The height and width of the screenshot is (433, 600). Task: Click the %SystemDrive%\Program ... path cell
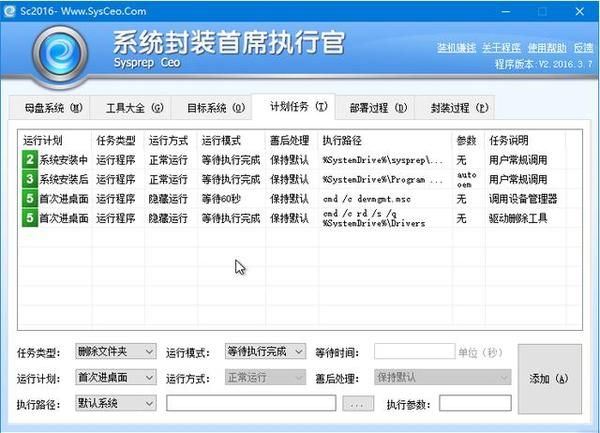(x=382, y=179)
